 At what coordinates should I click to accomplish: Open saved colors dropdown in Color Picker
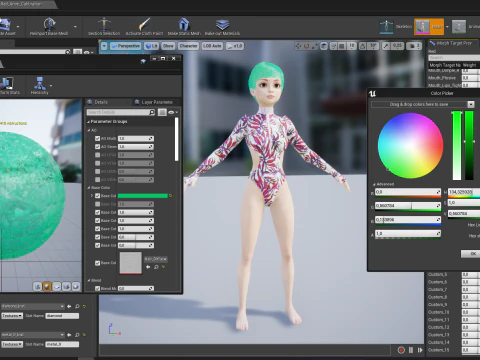click(471, 104)
